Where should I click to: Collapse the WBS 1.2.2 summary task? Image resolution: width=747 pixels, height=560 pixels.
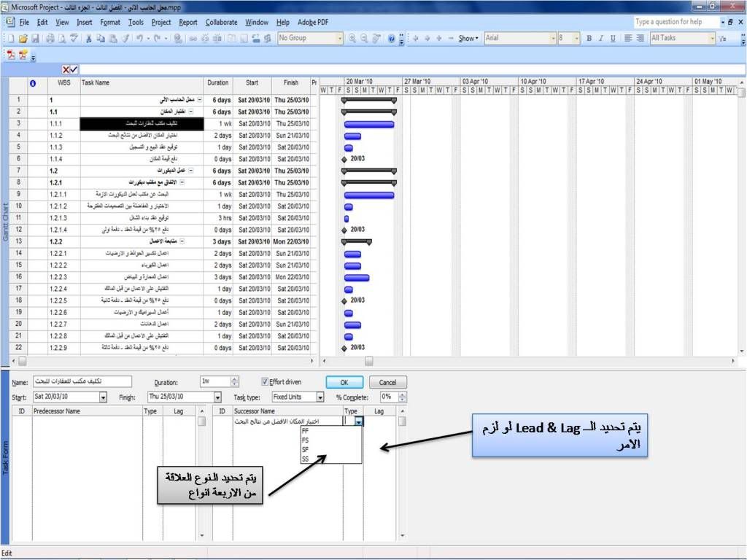click(182, 242)
